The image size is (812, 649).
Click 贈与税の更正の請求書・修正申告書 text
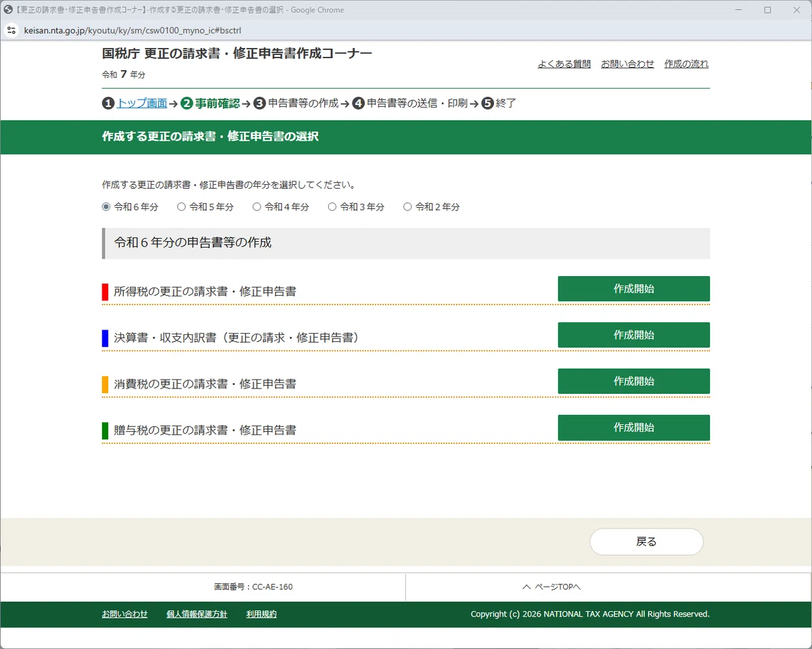click(x=205, y=430)
